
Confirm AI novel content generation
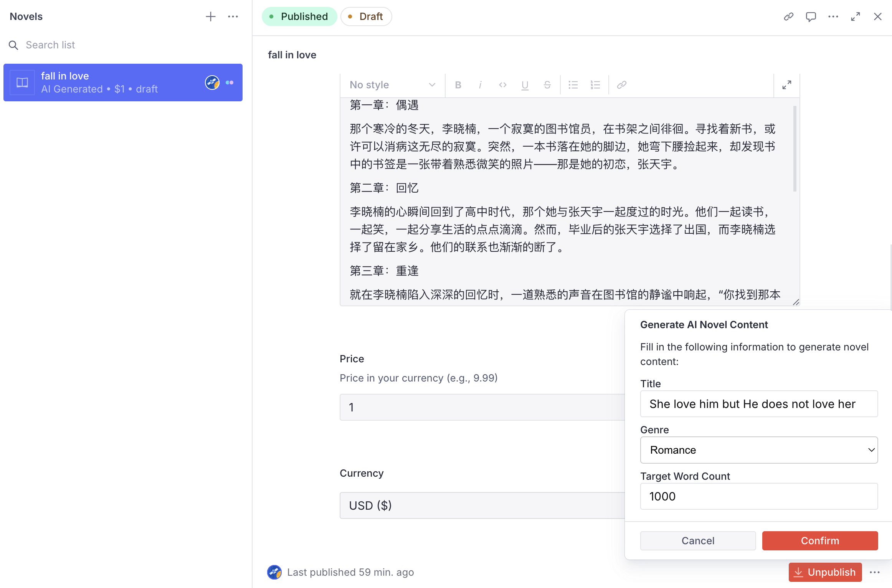pos(820,540)
